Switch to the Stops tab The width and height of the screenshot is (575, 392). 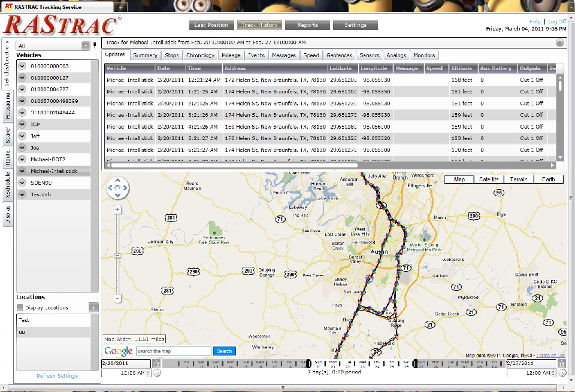point(172,55)
